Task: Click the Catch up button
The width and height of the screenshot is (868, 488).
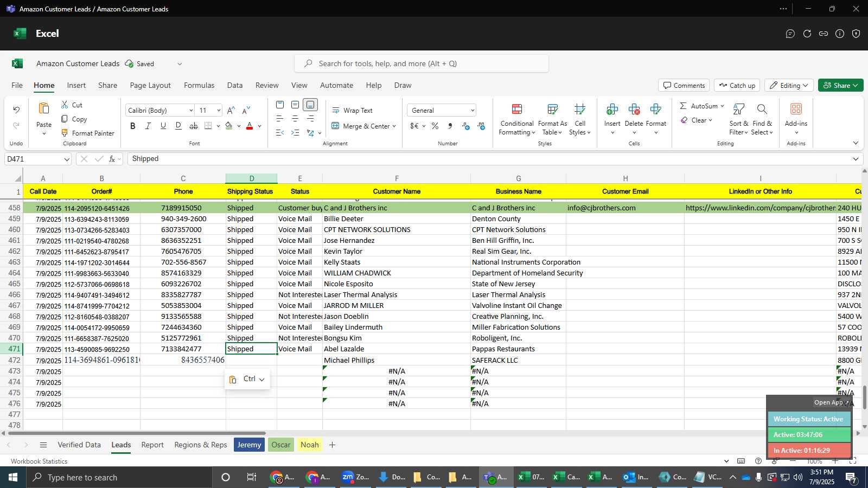Action: pos(737,85)
